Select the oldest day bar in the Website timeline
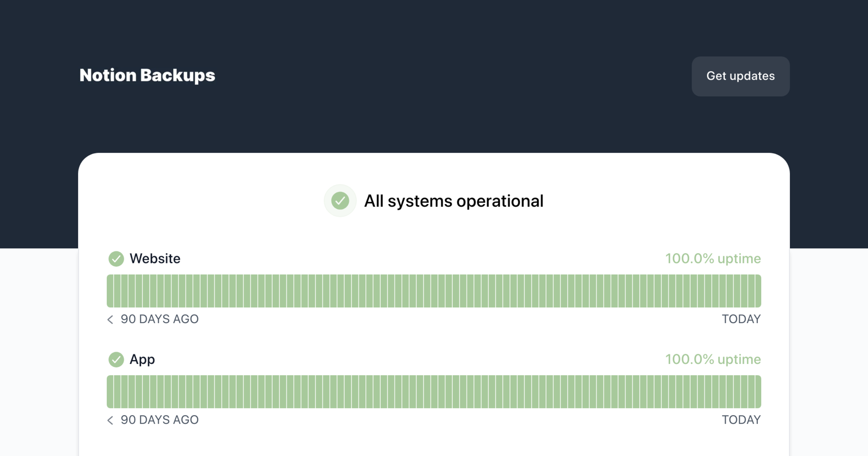This screenshot has width=868, height=456. [110, 291]
